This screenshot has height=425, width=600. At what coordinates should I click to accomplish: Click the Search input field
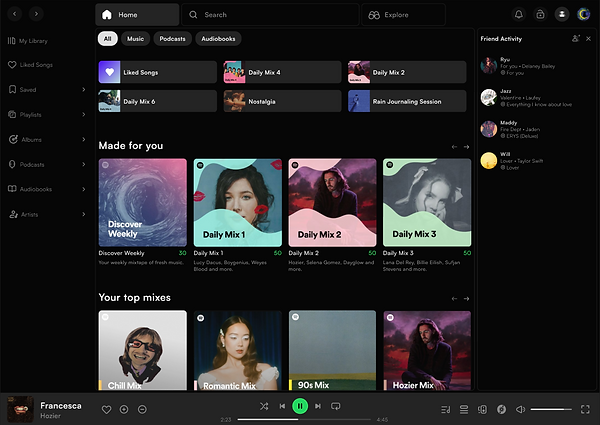[270, 15]
